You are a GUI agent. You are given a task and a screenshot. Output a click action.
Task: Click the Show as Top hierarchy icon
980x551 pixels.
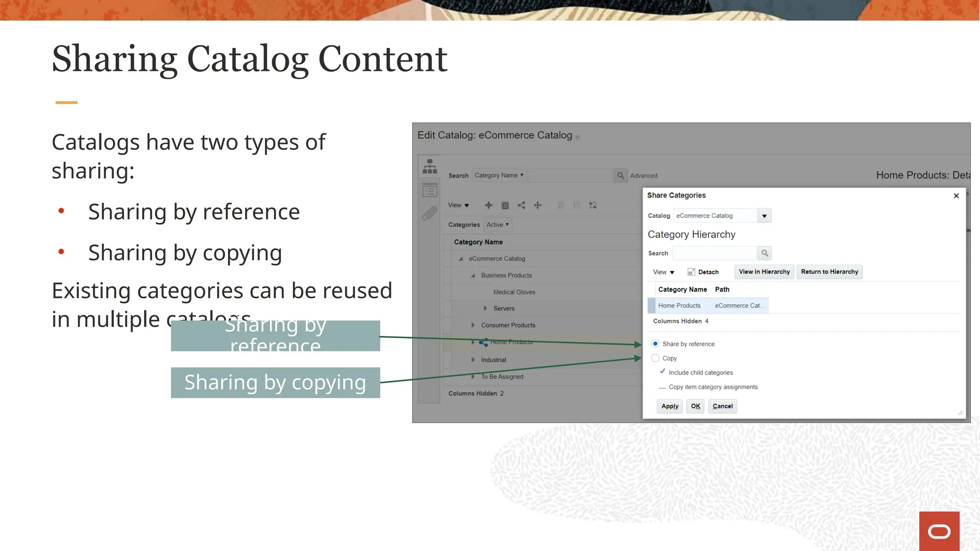click(593, 205)
